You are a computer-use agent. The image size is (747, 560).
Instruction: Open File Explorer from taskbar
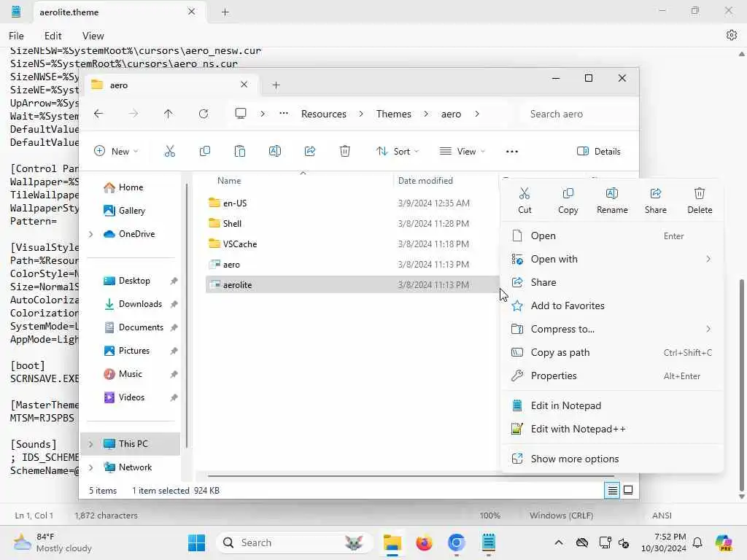click(x=392, y=542)
